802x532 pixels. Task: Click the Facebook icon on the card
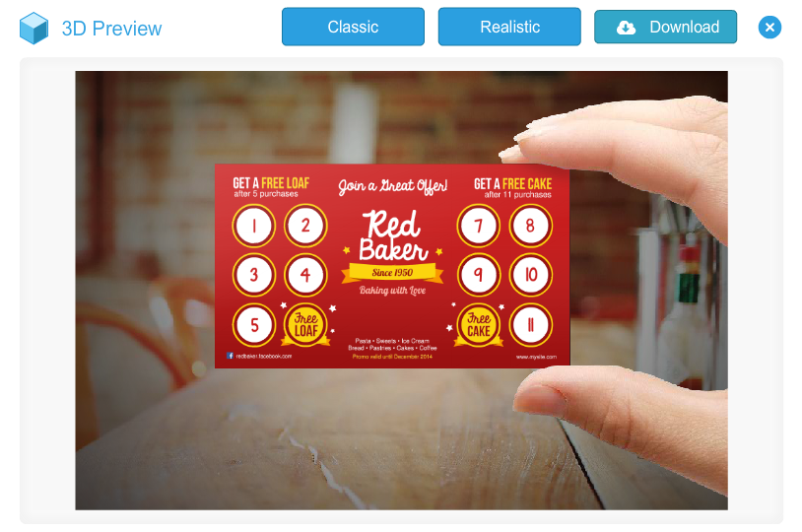pyautogui.click(x=230, y=356)
